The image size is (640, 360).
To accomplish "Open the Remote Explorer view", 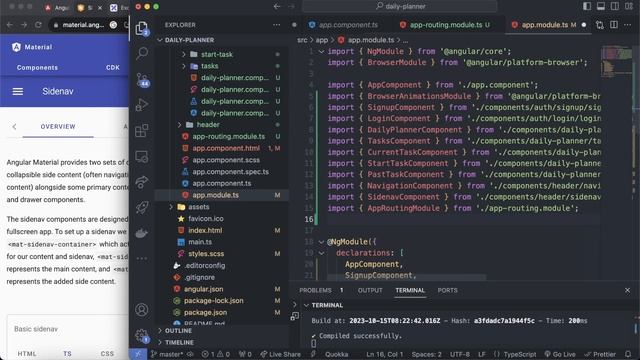I will [142, 156].
